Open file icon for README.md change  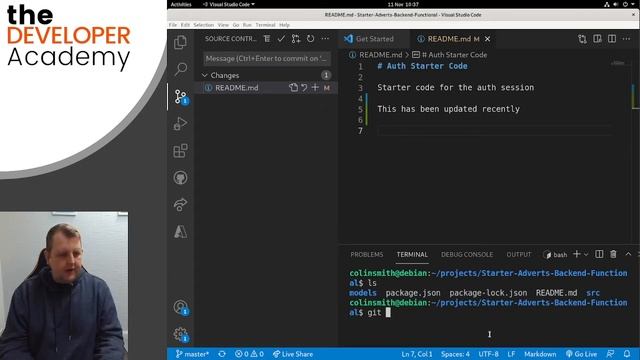(x=293, y=87)
